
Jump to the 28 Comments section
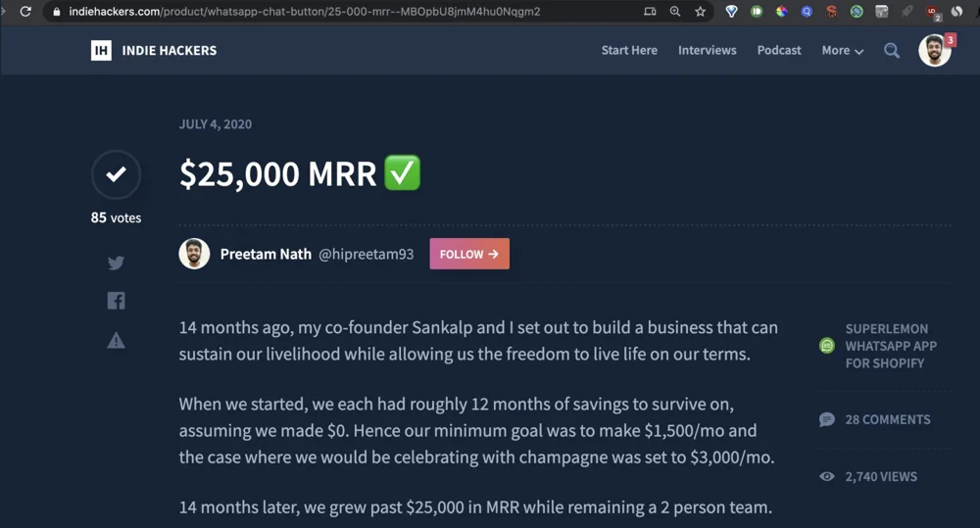(887, 419)
